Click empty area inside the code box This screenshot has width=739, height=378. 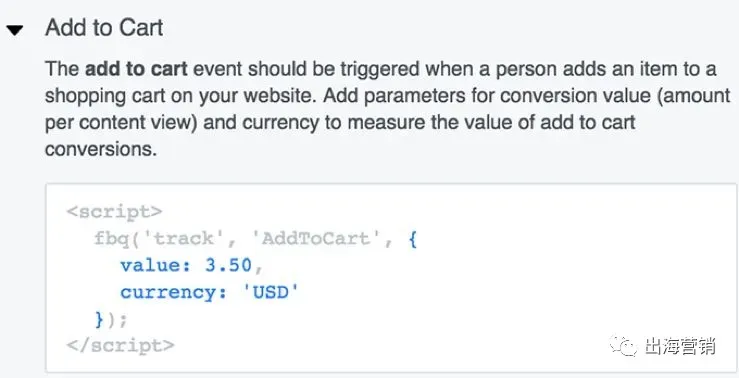[518, 292]
